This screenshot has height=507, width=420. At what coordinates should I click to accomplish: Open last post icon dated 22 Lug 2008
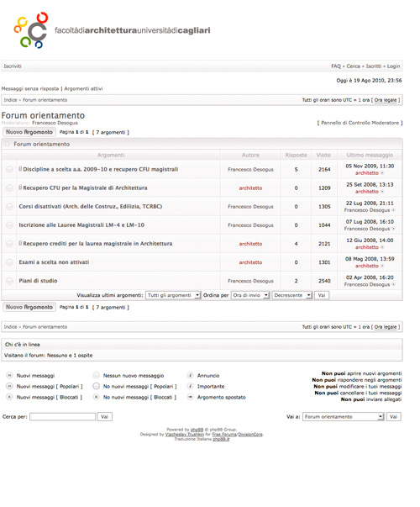(x=393, y=210)
